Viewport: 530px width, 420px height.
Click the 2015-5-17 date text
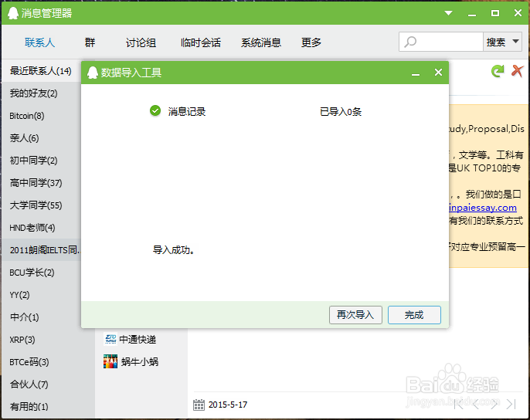pyautogui.click(x=228, y=405)
